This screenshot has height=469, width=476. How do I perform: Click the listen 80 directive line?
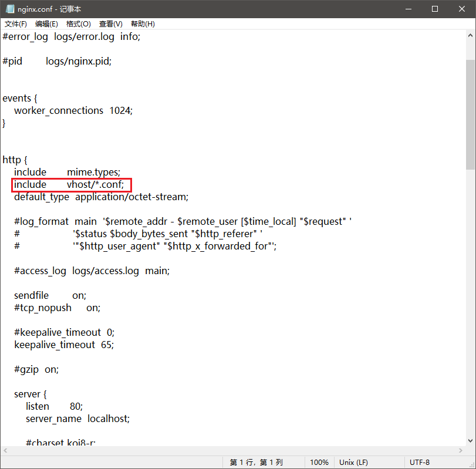point(53,406)
